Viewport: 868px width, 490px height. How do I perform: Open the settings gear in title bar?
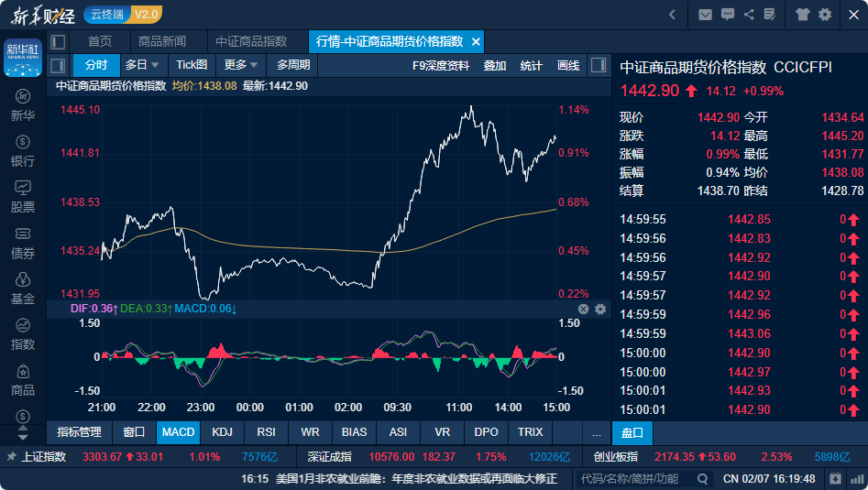[x=825, y=14]
